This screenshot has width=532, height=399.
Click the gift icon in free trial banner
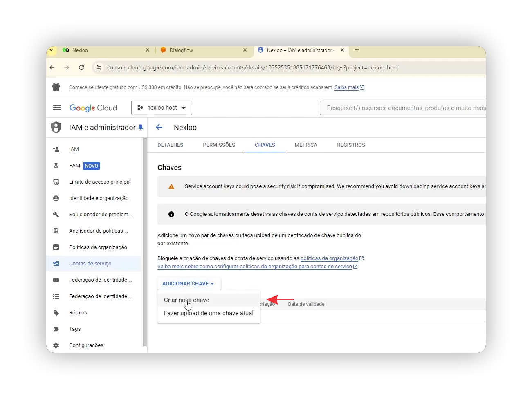(56, 87)
